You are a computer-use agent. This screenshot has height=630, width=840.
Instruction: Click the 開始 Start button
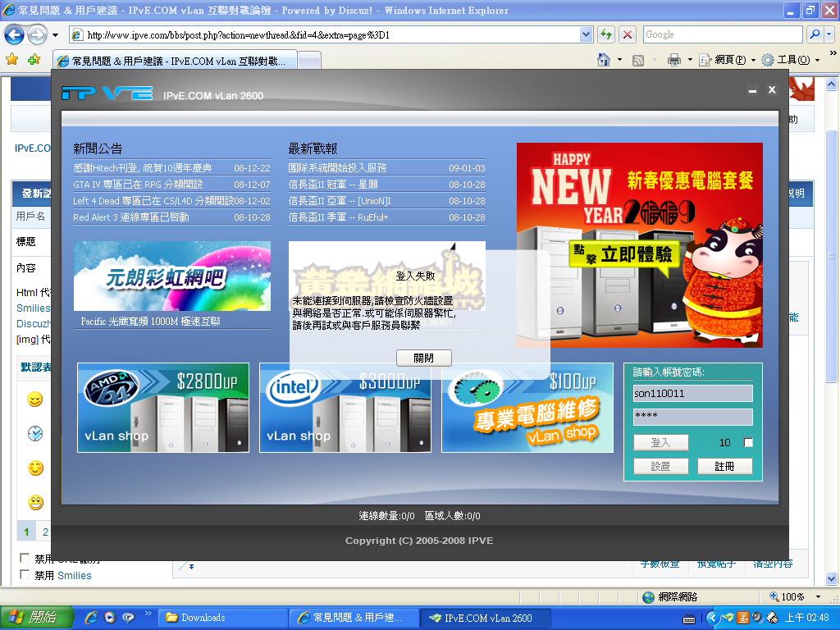(x=35, y=618)
